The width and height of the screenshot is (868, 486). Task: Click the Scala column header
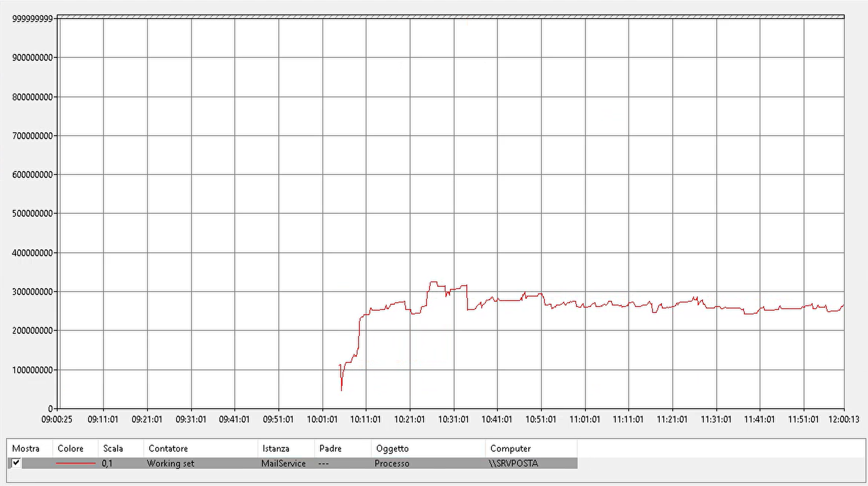[x=113, y=448]
